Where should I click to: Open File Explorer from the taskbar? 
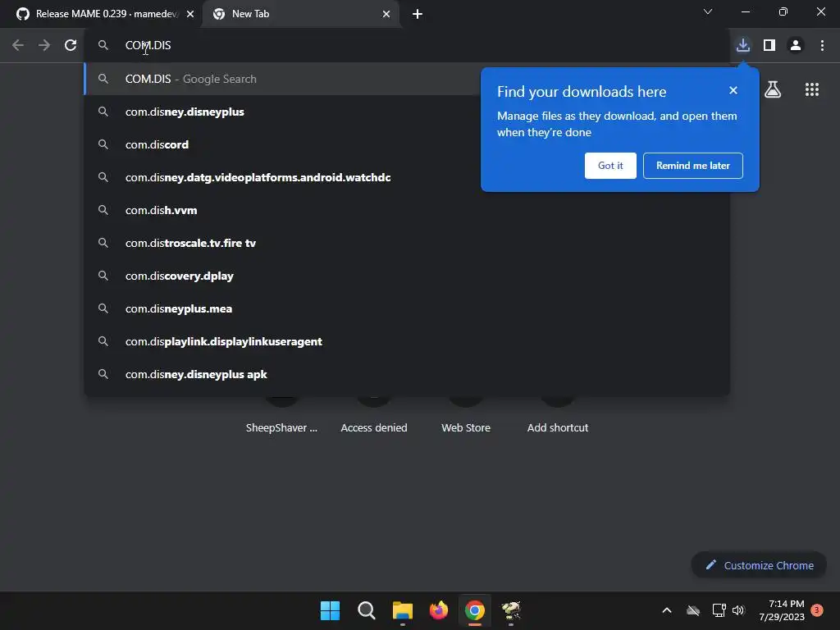pyautogui.click(x=402, y=610)
